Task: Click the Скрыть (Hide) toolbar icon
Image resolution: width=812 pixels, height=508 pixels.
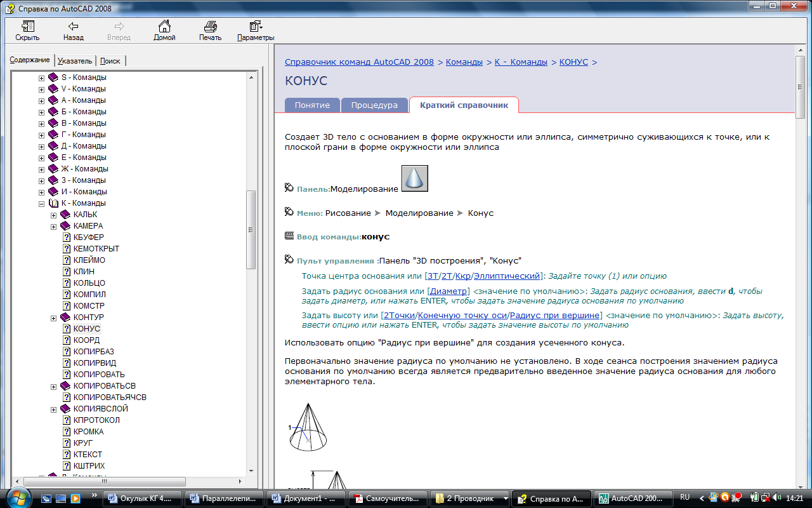Action: pyautogui.click(x=27, y=27)
